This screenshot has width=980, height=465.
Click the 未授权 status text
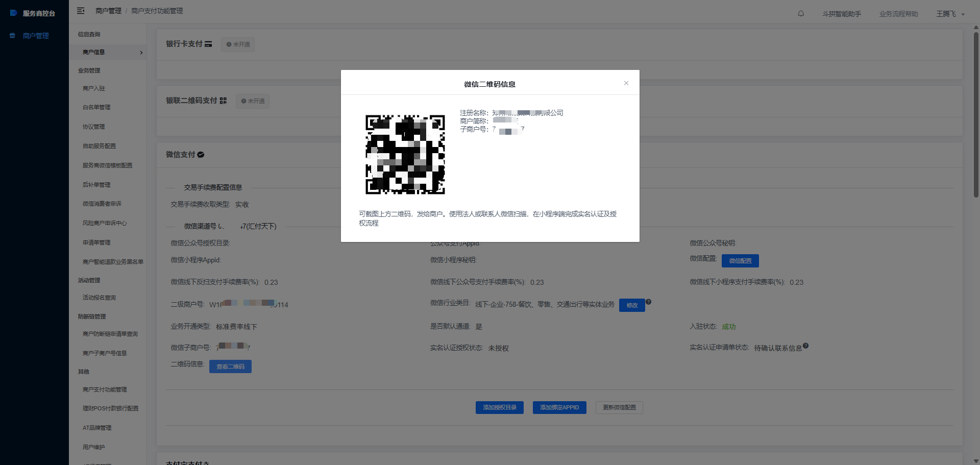498,348
